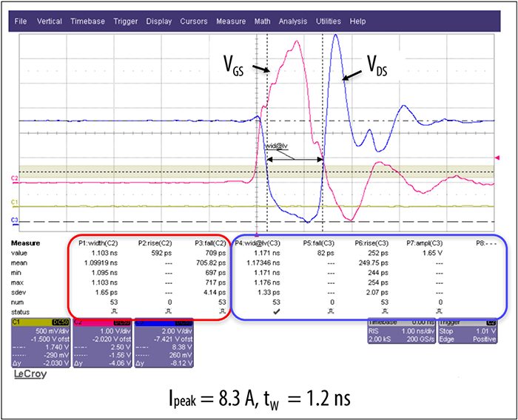
Task: Click the C2 channel descriptor box
Action: pyautogui.click(x=102, y=343)
